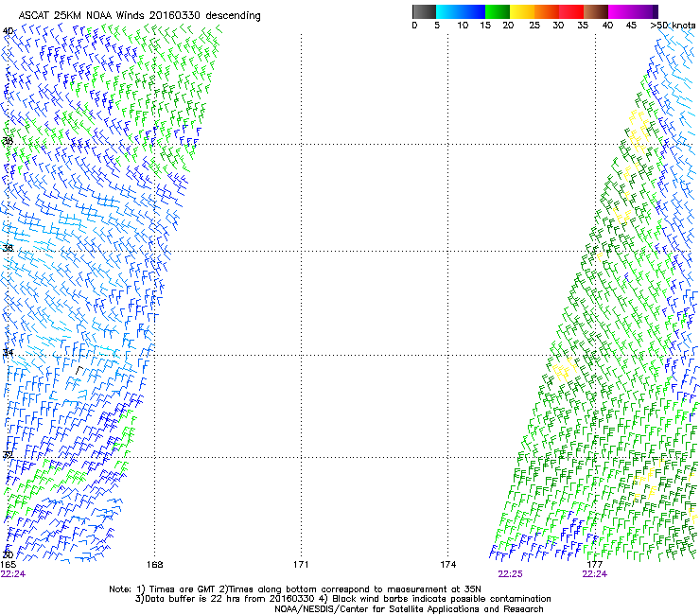
Task: Click the legend tick label '25'
Action: pos(534,26)
